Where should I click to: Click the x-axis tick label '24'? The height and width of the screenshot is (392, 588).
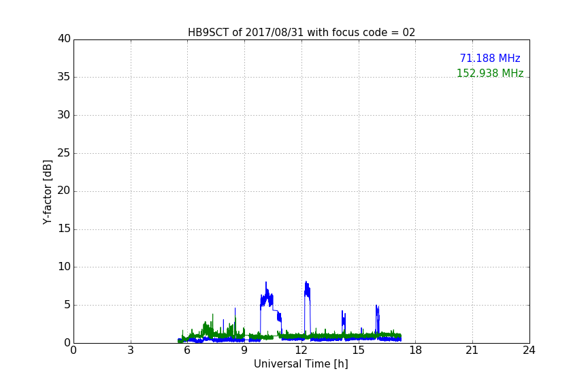529,350
